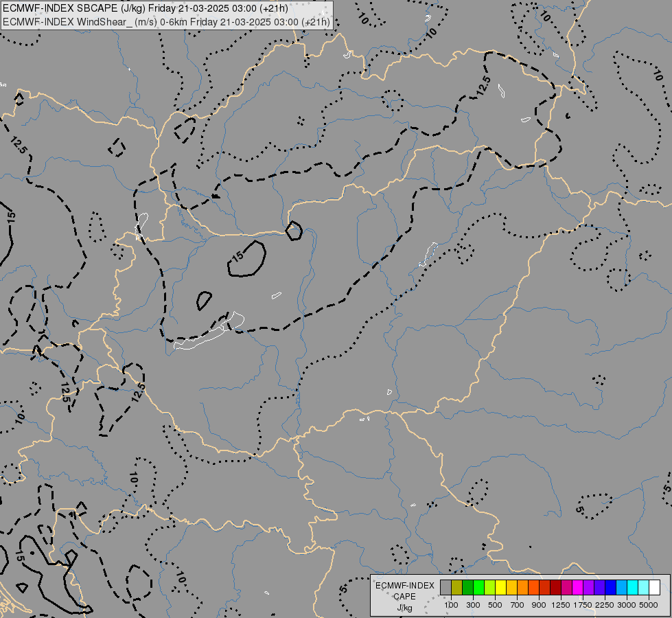672x618 pixels.
Task: Click the 'CAPE' label in the legend
Action: click(x=404, y=597)
